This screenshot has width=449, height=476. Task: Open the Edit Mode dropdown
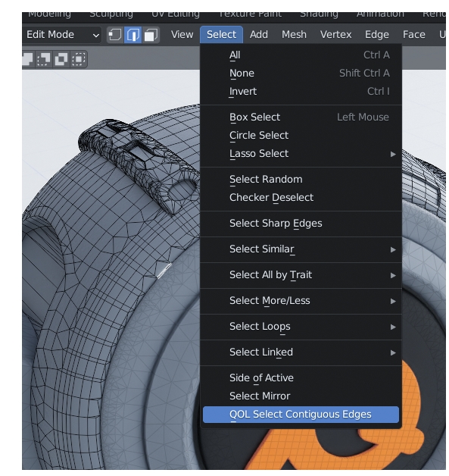pyautogui.click(x=62, y=35)
